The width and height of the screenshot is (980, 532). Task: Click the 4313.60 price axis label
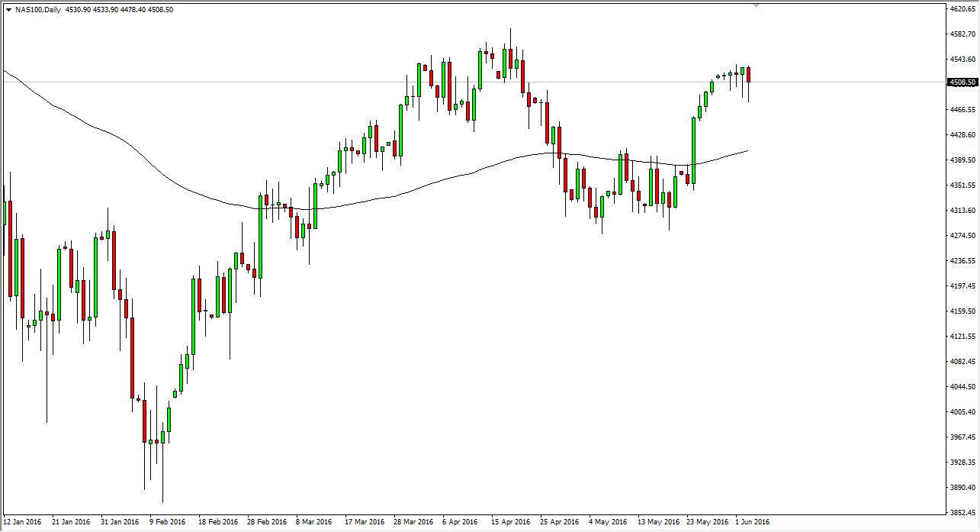pos(962,211)
